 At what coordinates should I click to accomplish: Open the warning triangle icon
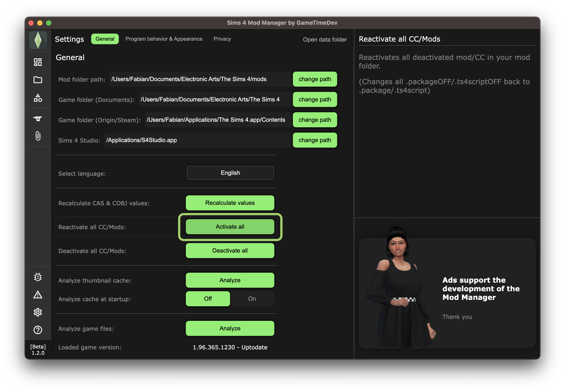point(38,295)
